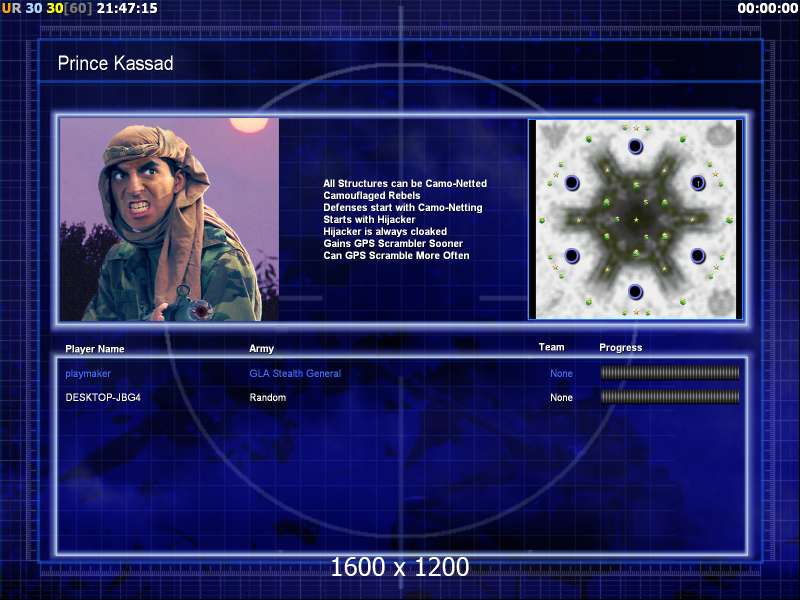
Task: Click the Army column header
Action: point(261,349)
